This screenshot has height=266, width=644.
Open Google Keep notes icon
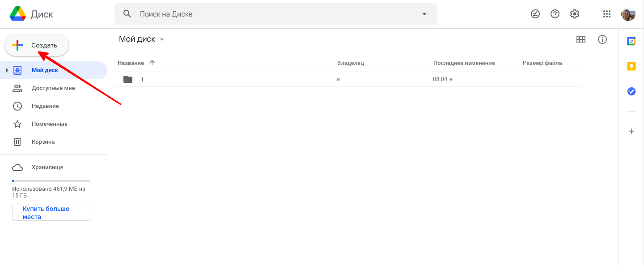631,66
